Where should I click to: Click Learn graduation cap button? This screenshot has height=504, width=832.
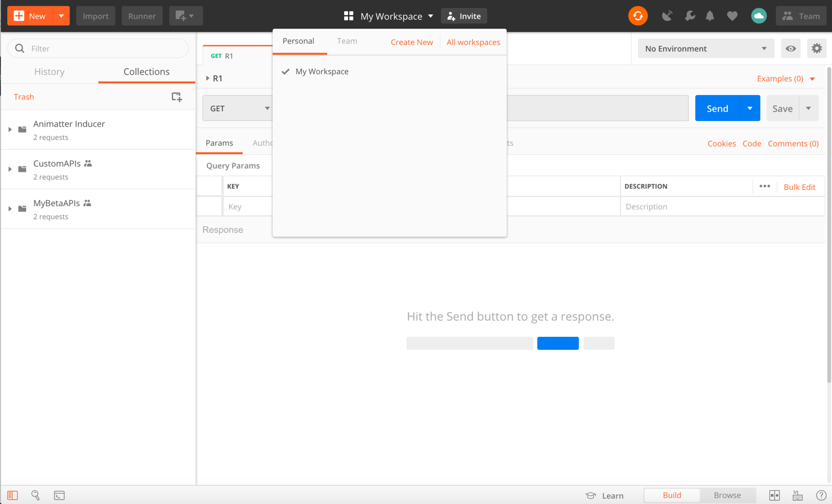pos(604,496)
